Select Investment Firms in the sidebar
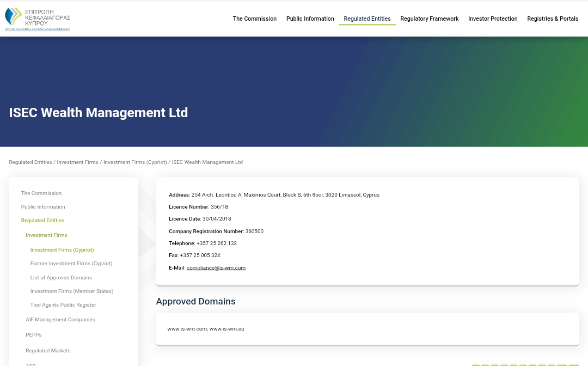 click(x=46, y=235)
